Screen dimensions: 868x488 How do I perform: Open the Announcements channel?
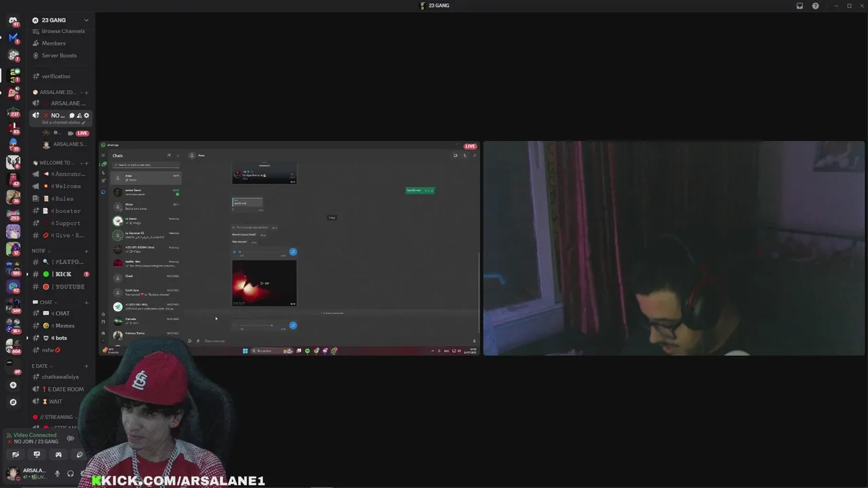[x=60, y=174]
